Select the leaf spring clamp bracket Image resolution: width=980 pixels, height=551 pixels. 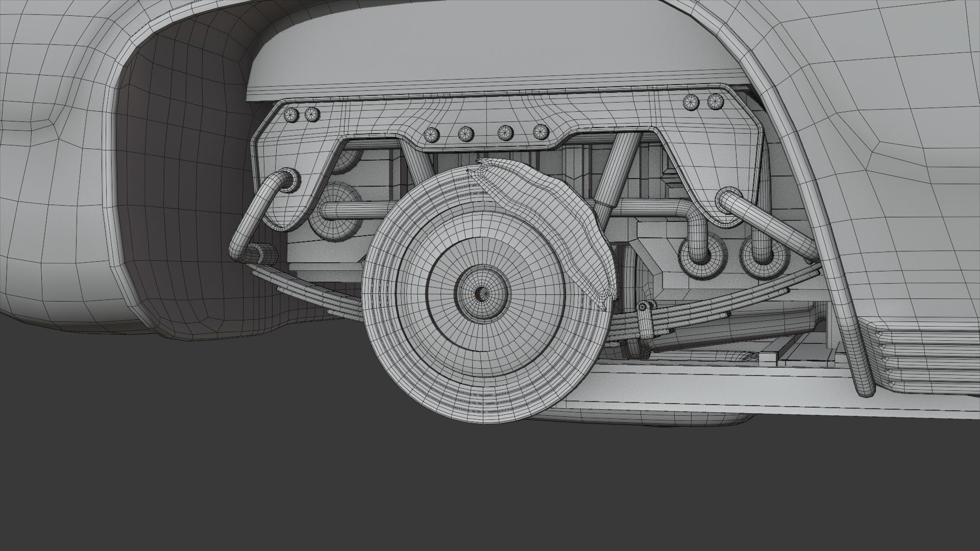tap(645, 319)
